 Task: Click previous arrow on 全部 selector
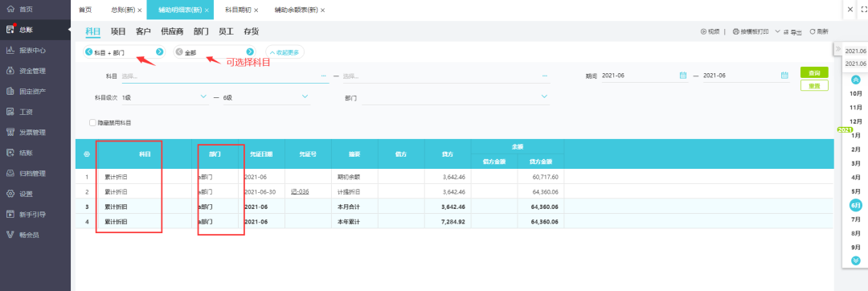click(x=178, y=52)
